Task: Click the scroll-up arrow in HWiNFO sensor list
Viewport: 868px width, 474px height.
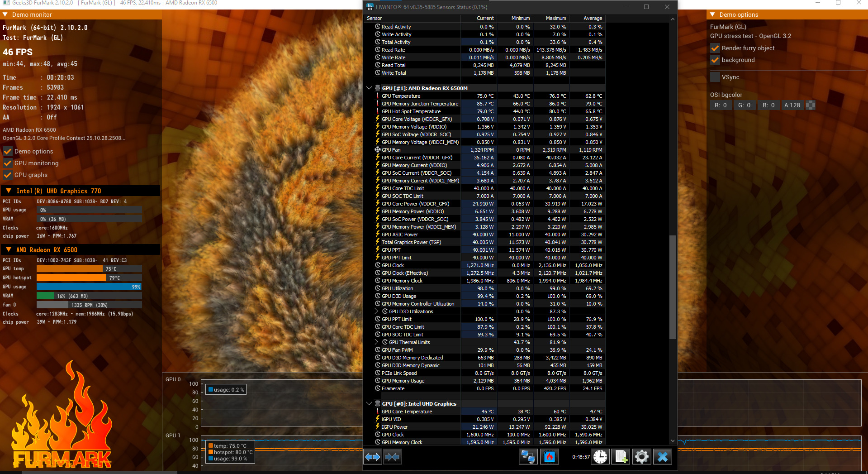Action: tap(673, 19)
